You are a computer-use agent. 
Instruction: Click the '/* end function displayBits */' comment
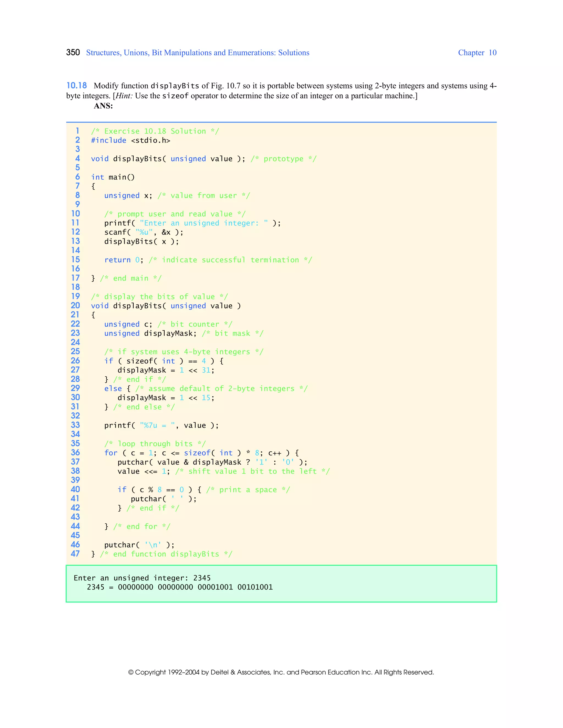pyautogui.click(x=166, y=554)
